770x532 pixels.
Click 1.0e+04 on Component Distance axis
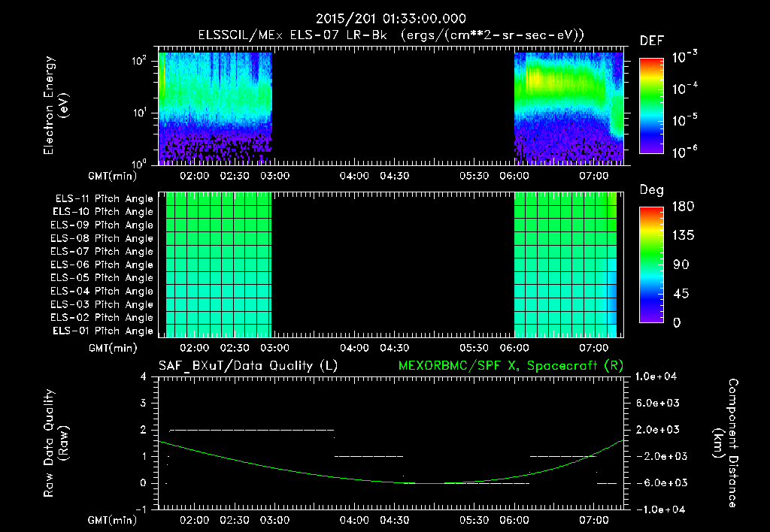tap(656, 376)
